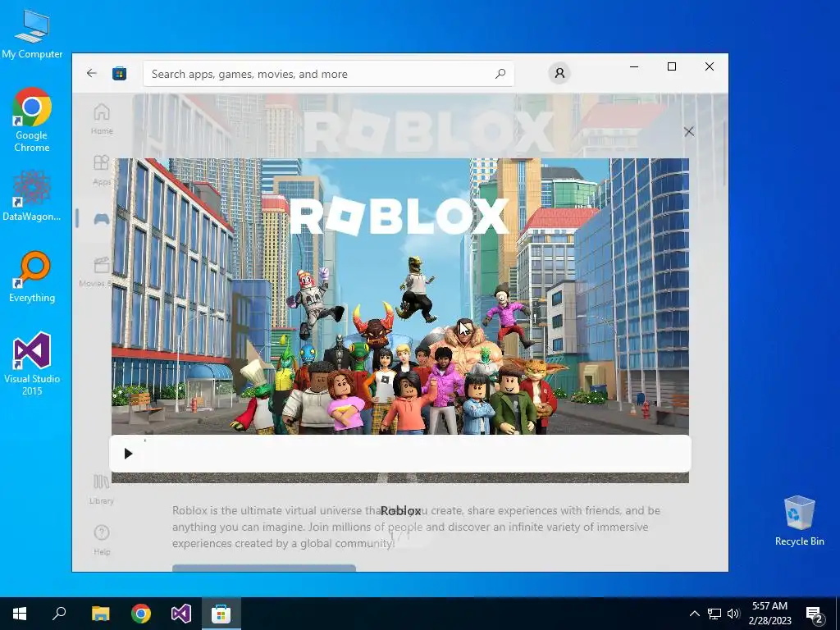Minimize the Microsoft Store window
This screenshot has width=840, height=630.
tap(634, 66)
